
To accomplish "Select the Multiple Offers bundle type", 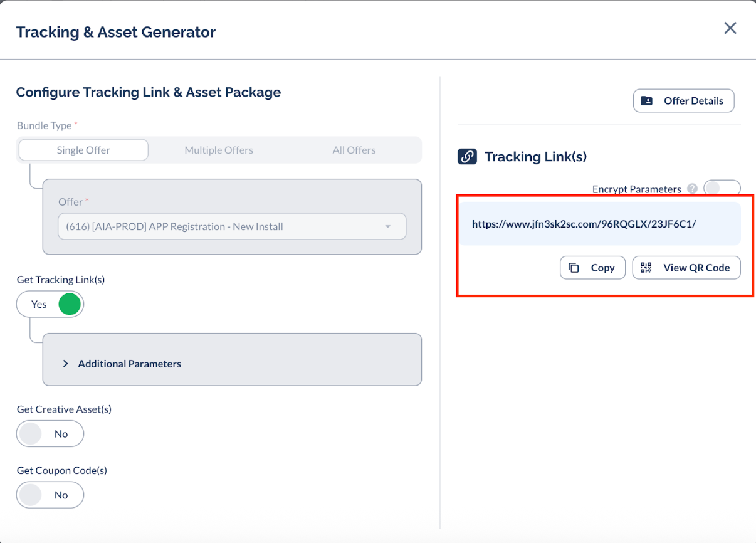I will click(x=219, y=150).
